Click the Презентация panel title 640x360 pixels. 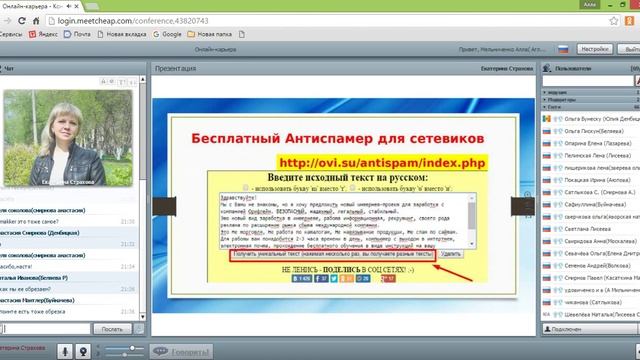175,68
